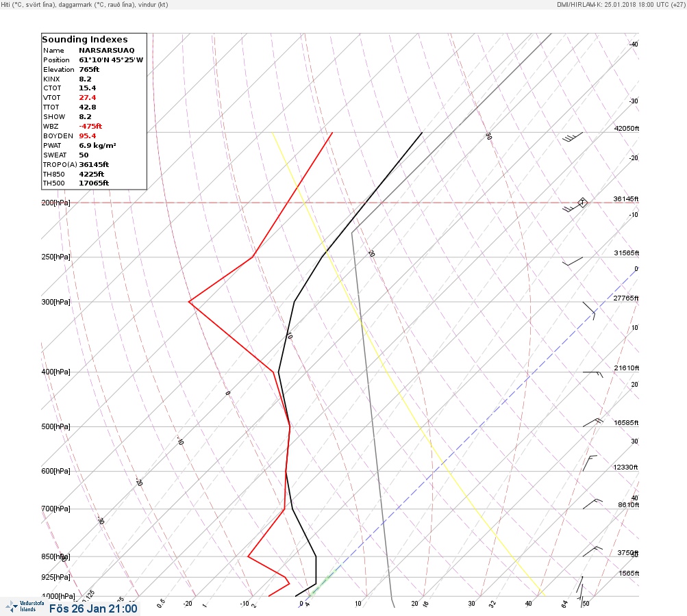The image size is (687, 616).
Task: Click the '21610ft' height label
Action: 627,368
